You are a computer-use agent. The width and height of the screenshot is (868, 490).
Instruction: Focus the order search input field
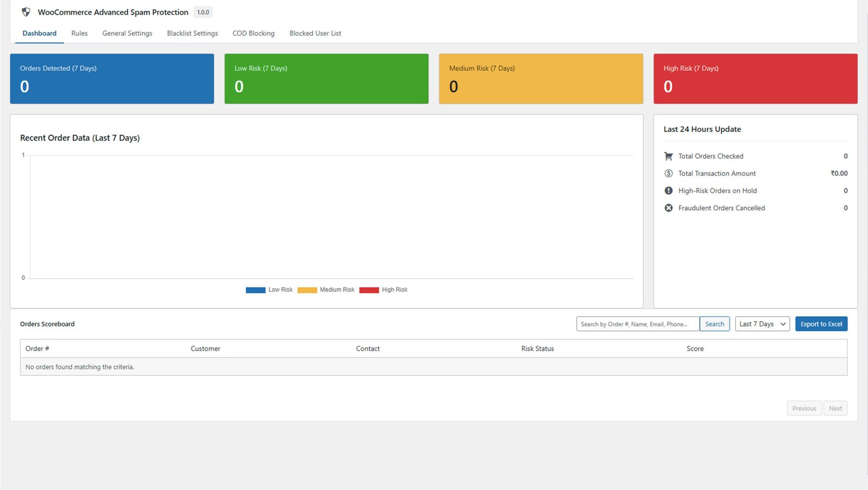point(637,324)
